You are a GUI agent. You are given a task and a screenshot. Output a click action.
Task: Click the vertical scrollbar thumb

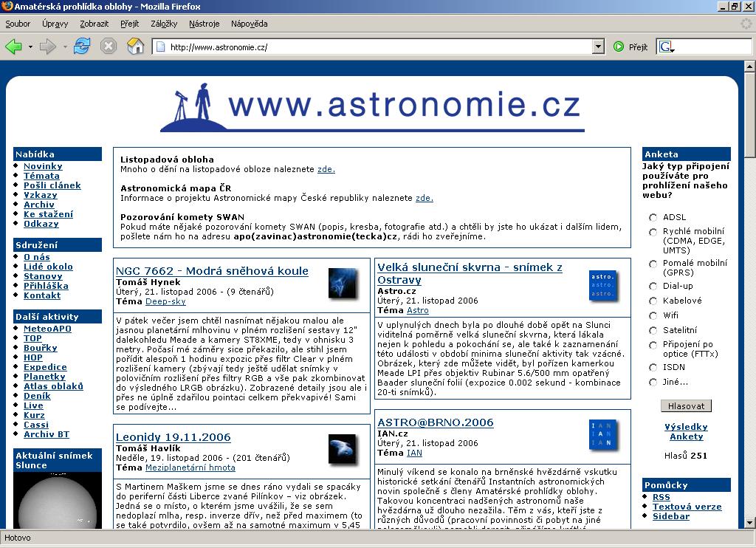coord(750,114)
